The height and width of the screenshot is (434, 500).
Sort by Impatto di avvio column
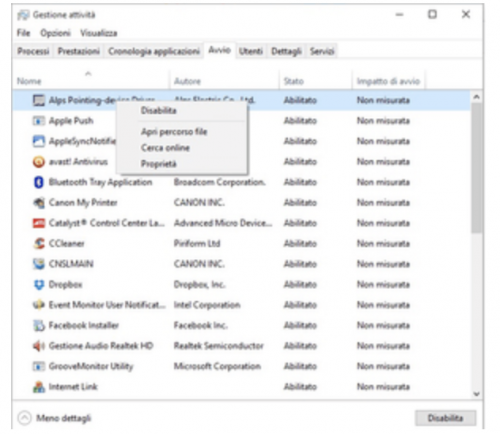click(388, 81)
